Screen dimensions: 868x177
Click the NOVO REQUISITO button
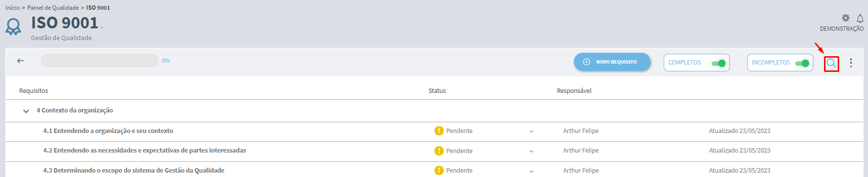click(612, 62)
